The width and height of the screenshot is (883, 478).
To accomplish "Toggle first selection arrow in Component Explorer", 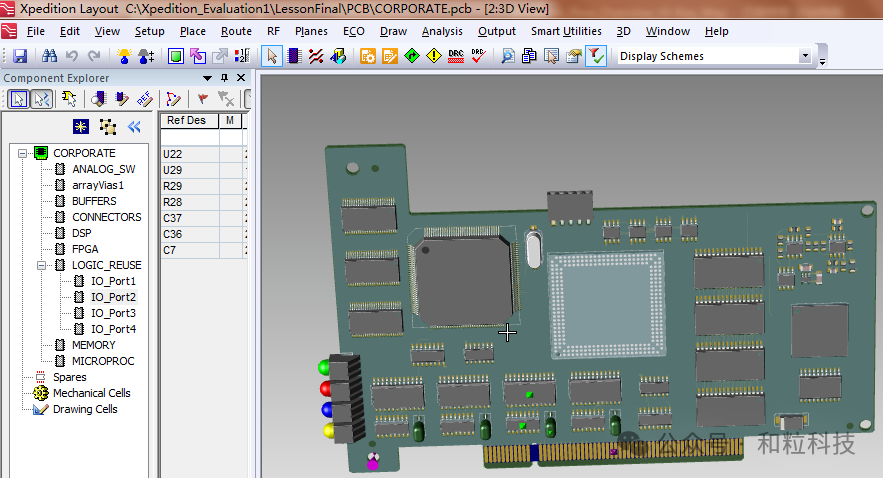I will [18, 99].
